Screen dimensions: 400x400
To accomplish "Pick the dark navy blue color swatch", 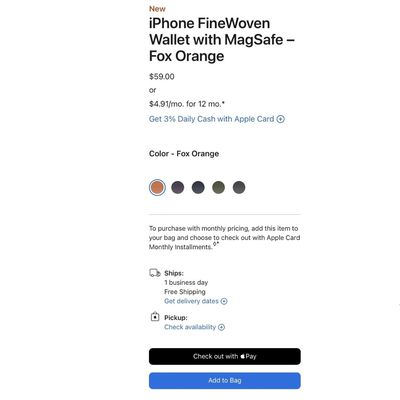I will 198,187.
